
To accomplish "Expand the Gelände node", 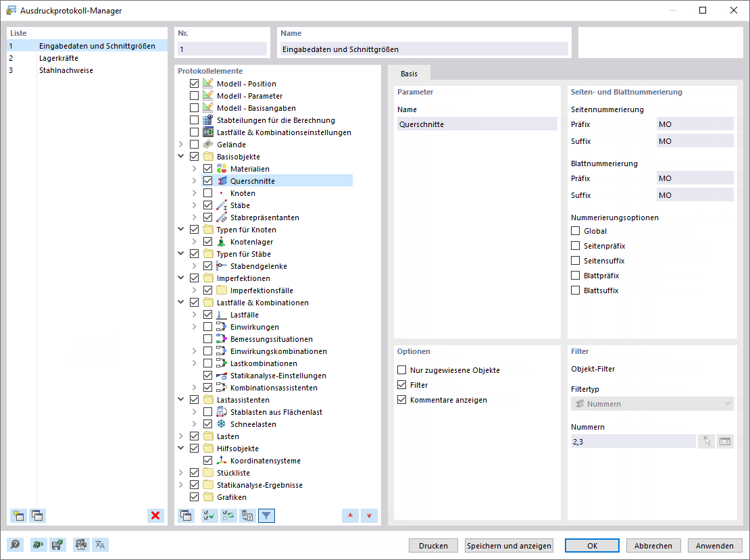I will coord(181,145).
